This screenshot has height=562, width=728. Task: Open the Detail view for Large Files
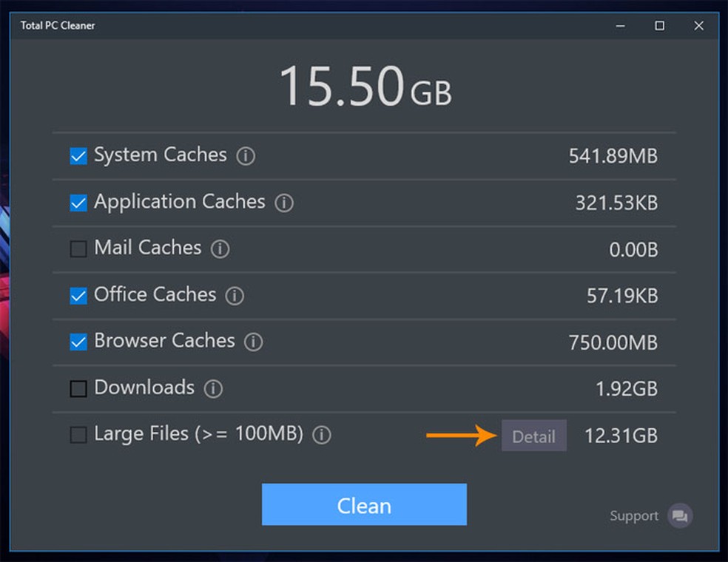point(534,436)
